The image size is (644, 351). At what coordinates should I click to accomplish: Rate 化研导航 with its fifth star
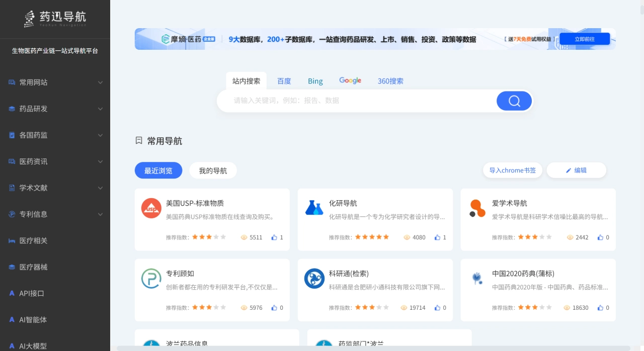pyautogui.click(x=386, y=237)
